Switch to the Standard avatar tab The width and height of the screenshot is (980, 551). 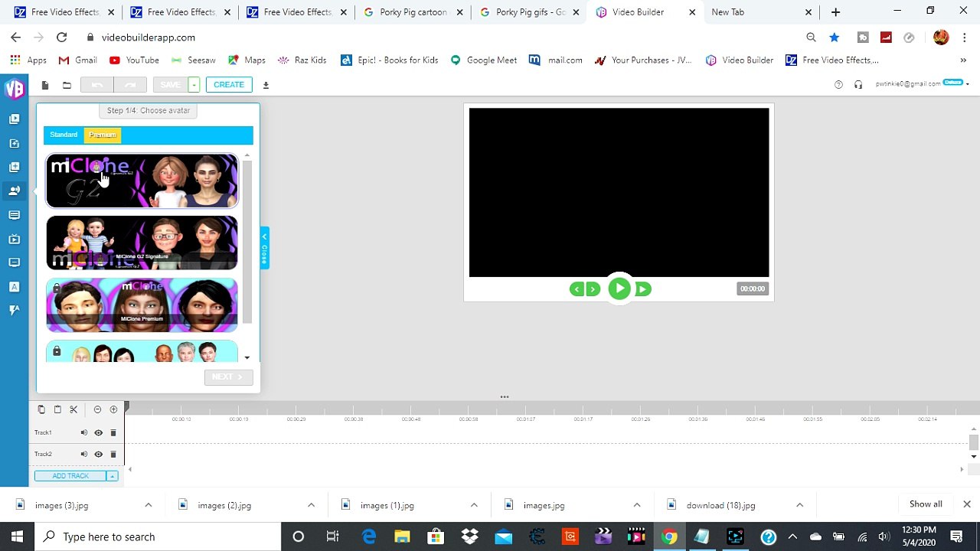(64, 135)
